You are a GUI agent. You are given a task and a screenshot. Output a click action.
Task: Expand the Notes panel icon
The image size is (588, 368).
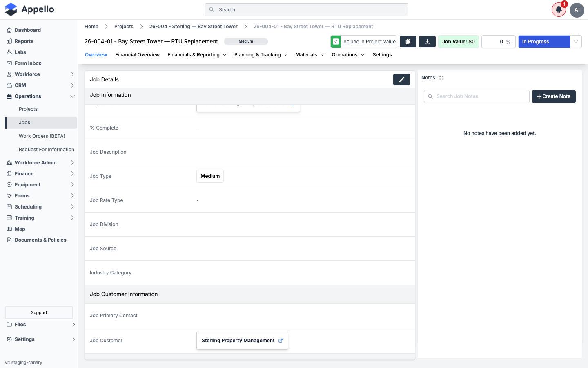(441, 78)
